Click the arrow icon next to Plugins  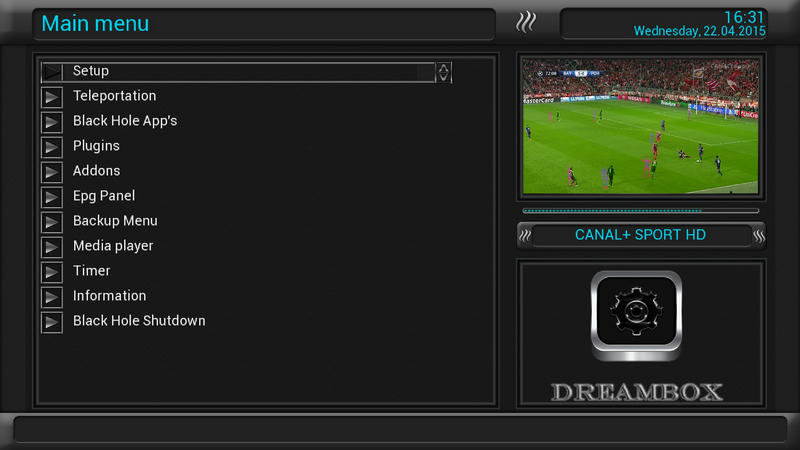[x=52, y=147]
